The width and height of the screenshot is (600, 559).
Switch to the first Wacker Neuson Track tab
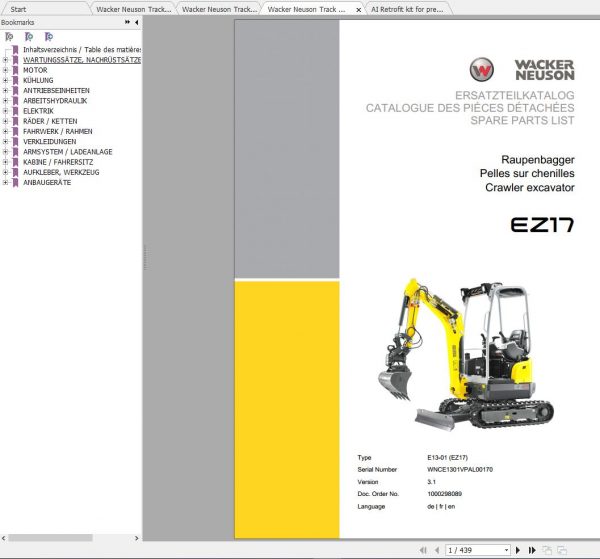(x=134, y=9)
